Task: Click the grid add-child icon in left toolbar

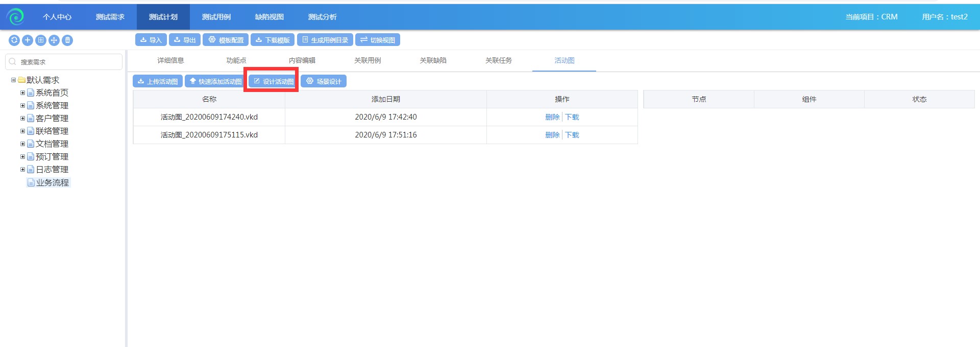Action: click(41, 40)
